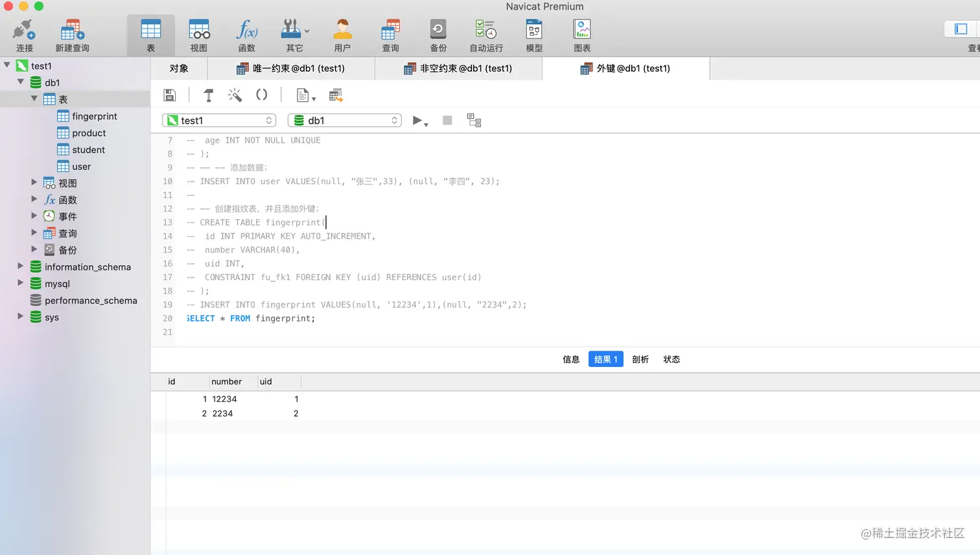This screenshot has width=980, height=555.
Task: Open the 查询 query toolbar icon
Action: (390, 36)
